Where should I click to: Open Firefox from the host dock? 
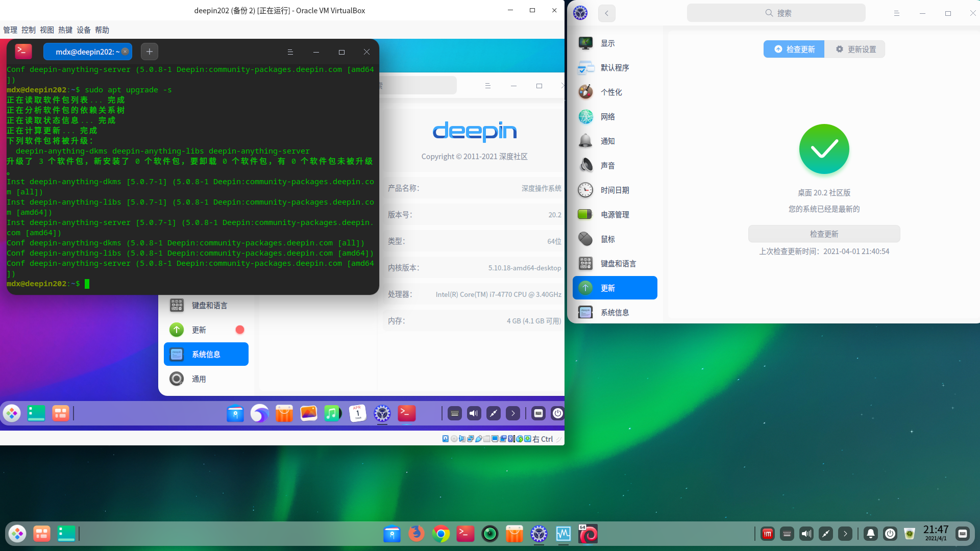416,534
